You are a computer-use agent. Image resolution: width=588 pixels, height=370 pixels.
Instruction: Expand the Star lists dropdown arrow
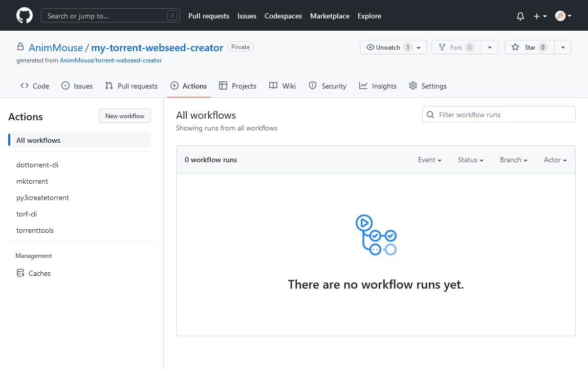tap(563, 47)
